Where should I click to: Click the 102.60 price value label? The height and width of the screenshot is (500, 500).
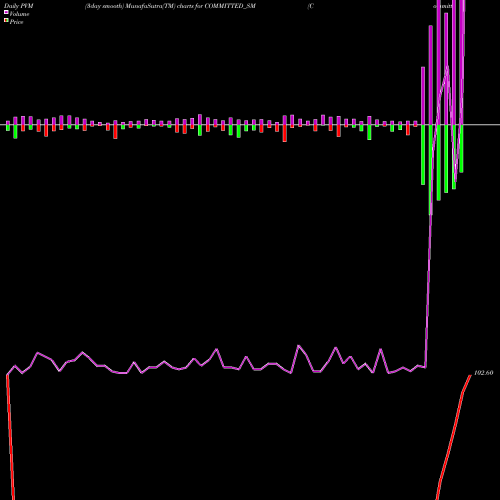(x=483, y=373)
